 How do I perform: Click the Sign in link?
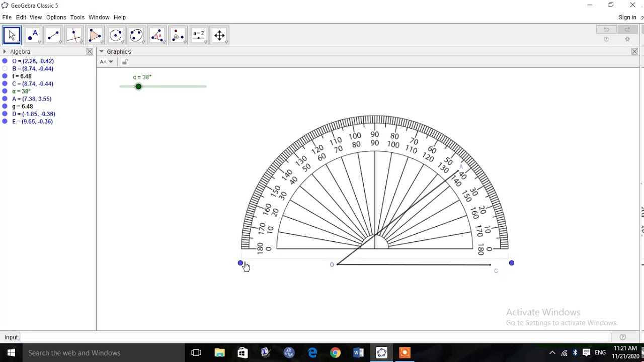627,17
